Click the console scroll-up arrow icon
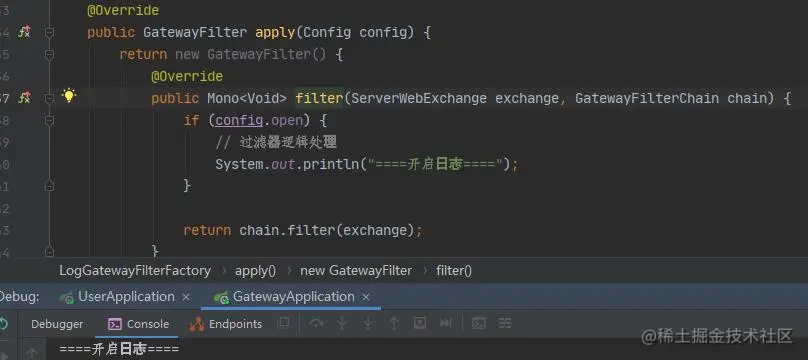Viewport: 808px width, 360px height. coord(32,353)
